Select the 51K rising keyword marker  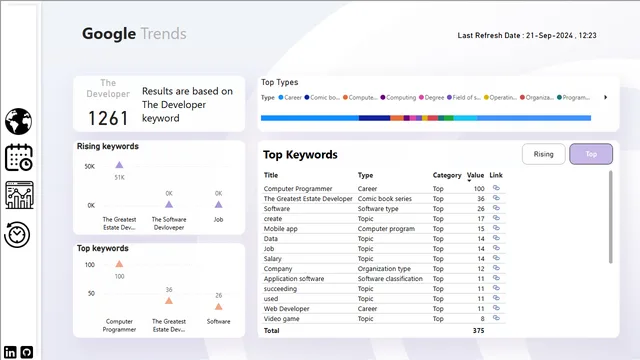[119, 165]
